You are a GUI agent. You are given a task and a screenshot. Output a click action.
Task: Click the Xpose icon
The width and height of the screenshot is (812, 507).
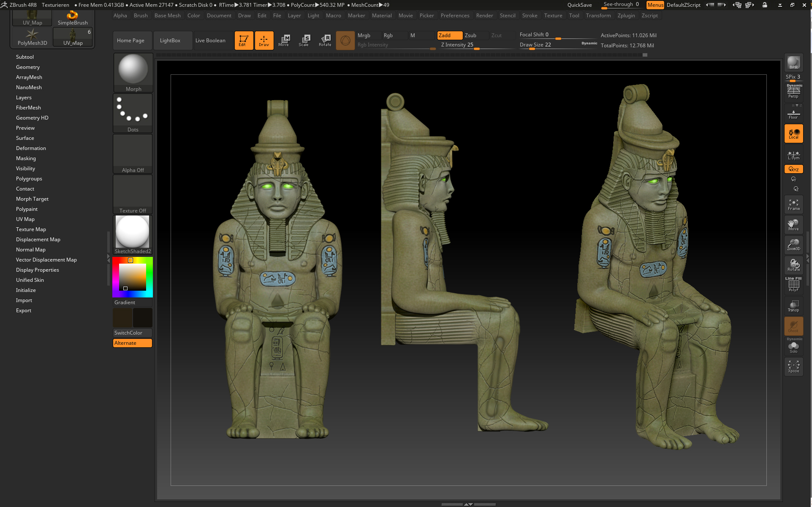pos(793,366)
